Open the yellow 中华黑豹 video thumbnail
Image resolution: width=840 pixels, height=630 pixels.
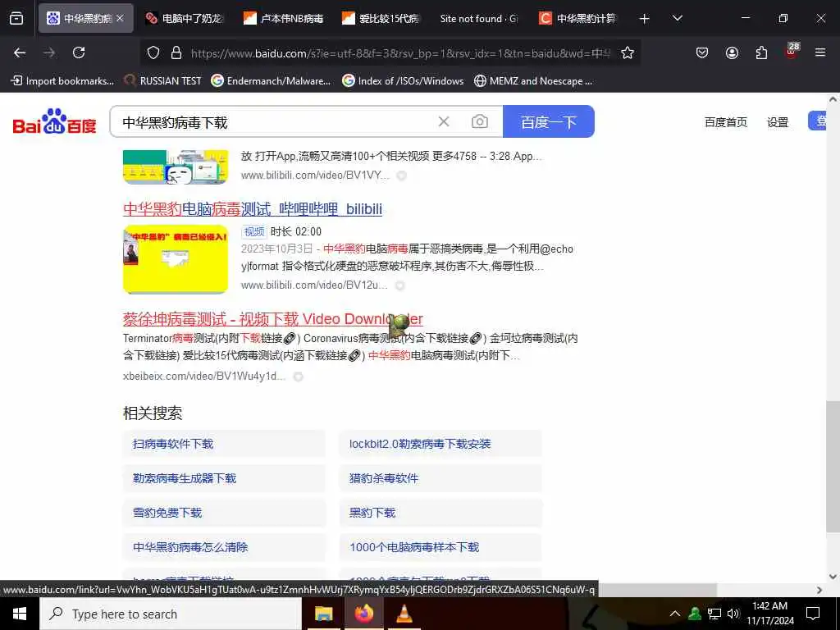pyautogui.click(x=176, y=259)
